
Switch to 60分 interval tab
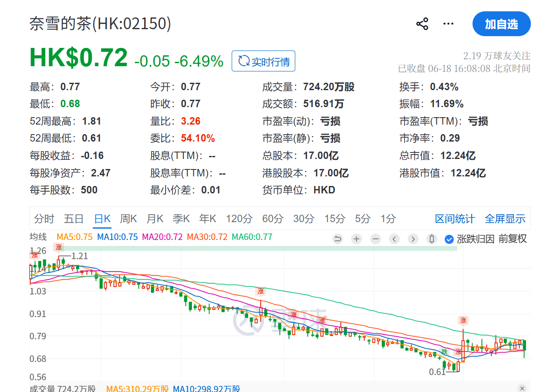coord(273,219)
